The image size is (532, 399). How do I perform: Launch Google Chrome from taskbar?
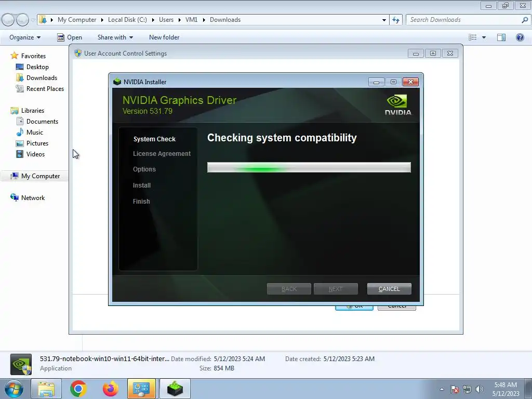click(78, 389)
